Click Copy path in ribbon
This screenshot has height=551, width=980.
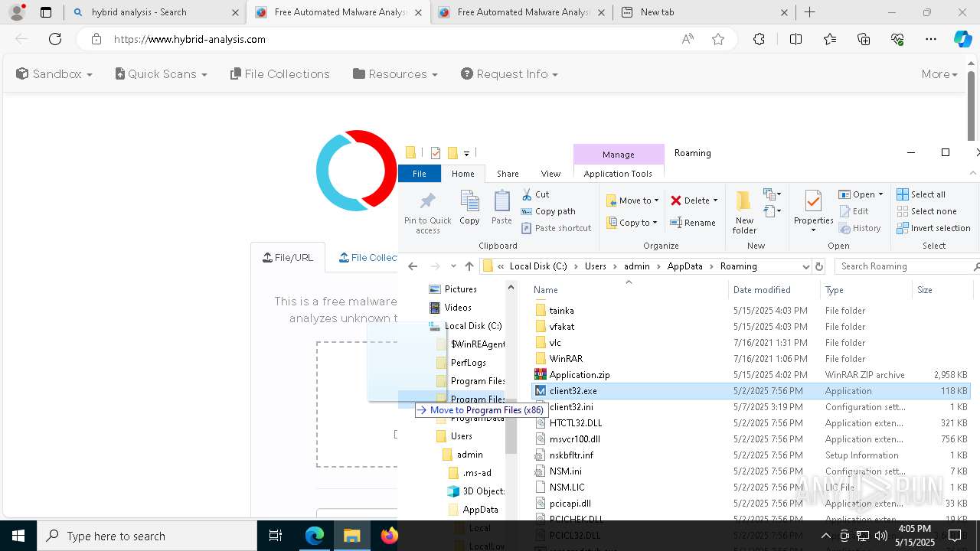pos(548,211)
